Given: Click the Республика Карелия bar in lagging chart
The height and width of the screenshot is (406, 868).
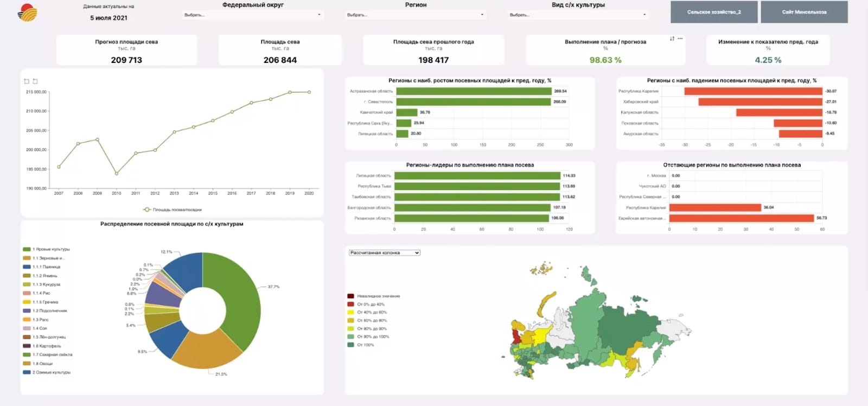Looking at the screenshot, I should click(715, 207).
